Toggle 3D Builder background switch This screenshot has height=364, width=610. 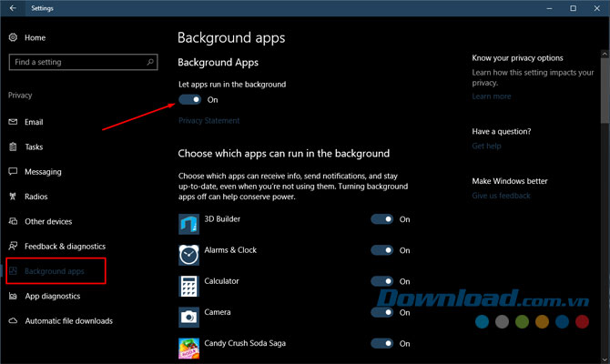point(382,219)
